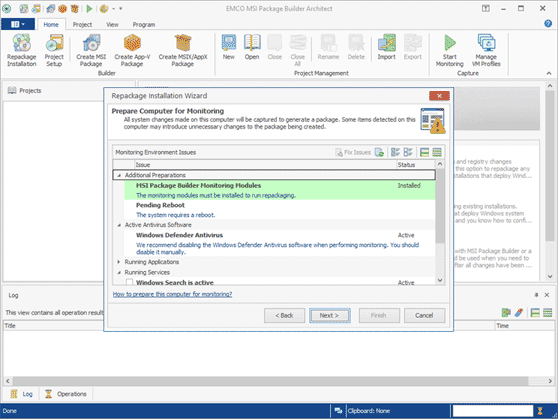
Task: Click the ribbon display options button in title bar
Action: pos(486,9)
